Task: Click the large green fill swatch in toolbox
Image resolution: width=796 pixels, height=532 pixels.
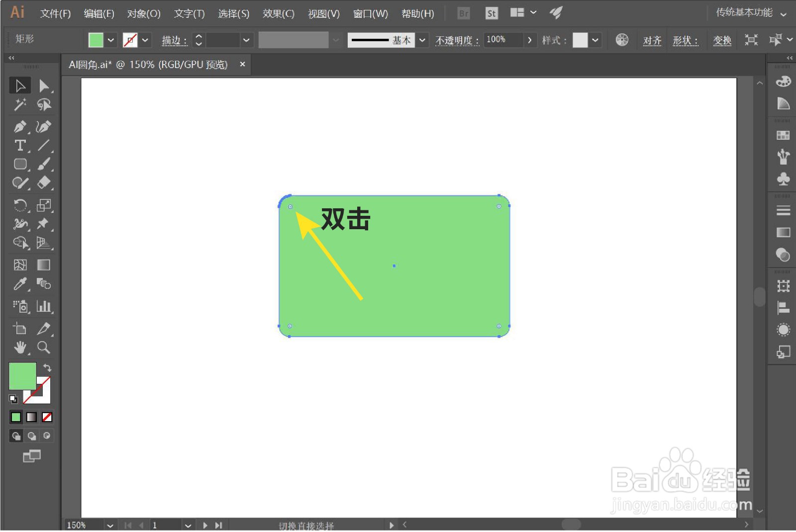Action: [22, 376]
